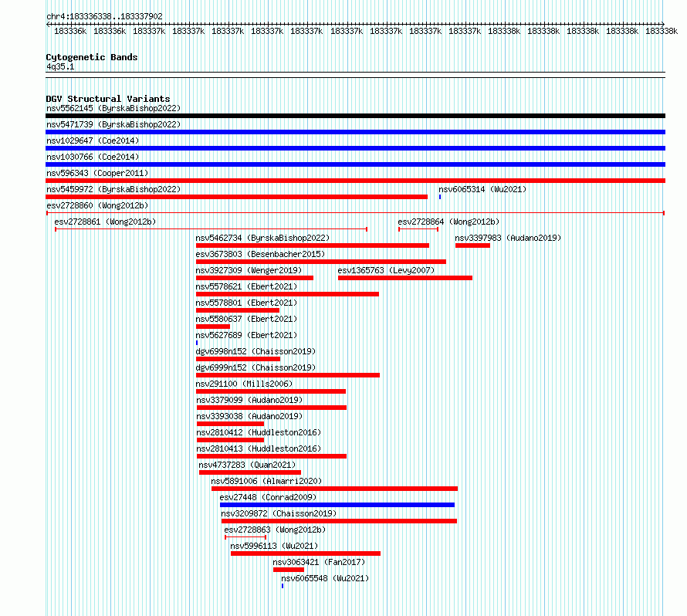Click the Cytogenetic Bands track title
The height and width of the screenshot is (616, 687).
(x=92, y=57)
